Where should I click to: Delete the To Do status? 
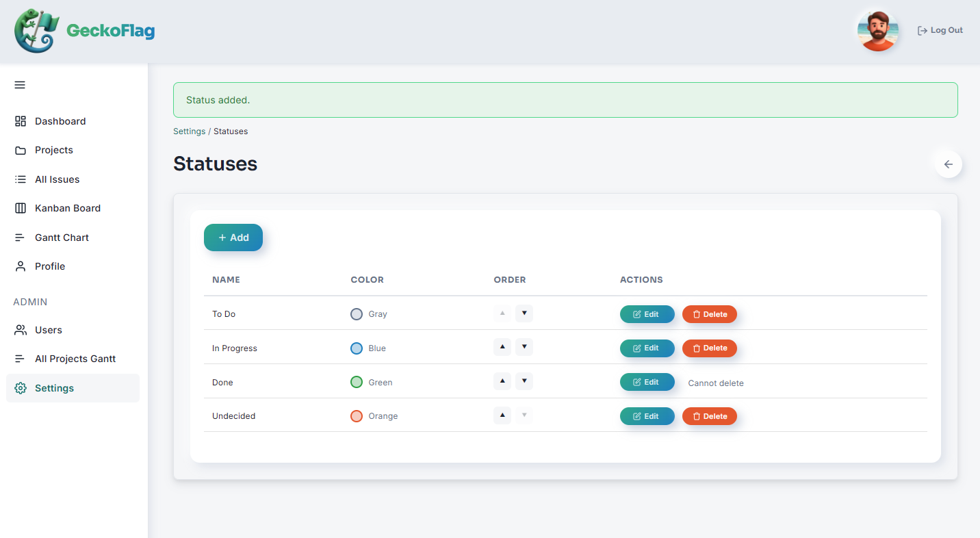tap(710, 314)
